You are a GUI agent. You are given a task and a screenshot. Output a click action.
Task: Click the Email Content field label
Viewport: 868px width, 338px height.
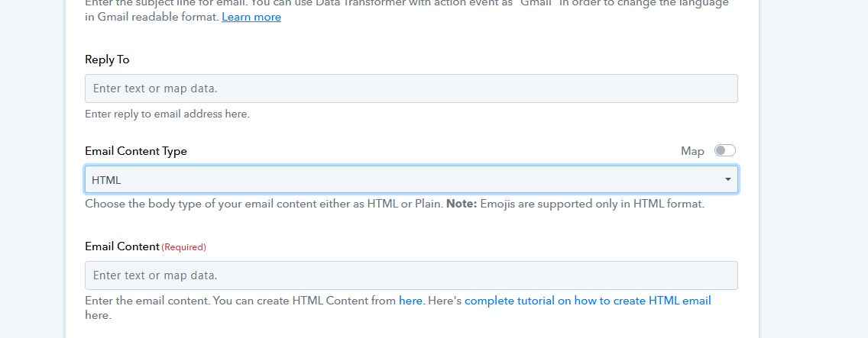121,246
